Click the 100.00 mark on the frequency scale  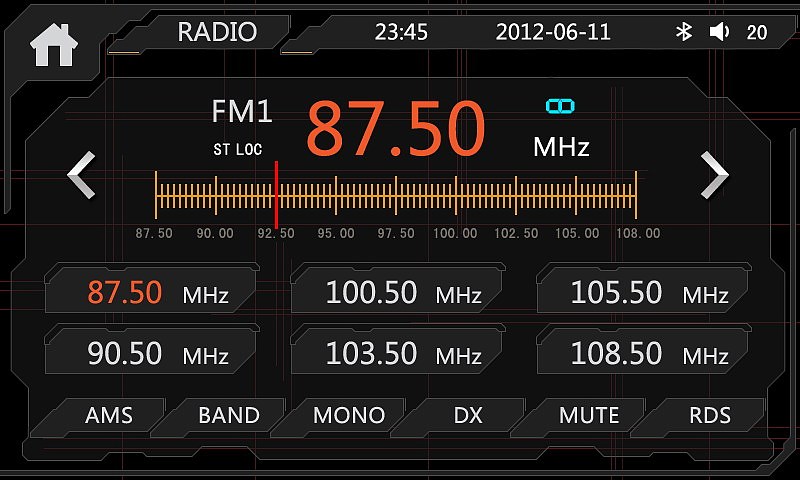[456, 234]
